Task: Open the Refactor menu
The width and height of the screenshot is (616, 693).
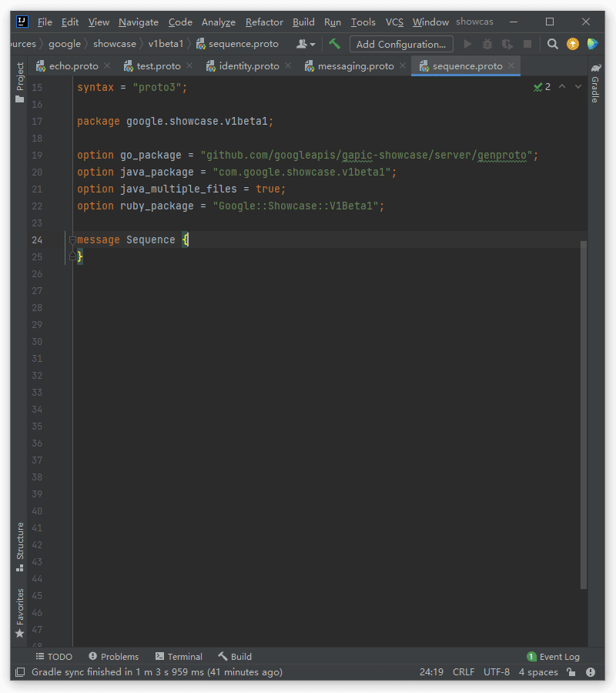Action: (x=264, y=22)
